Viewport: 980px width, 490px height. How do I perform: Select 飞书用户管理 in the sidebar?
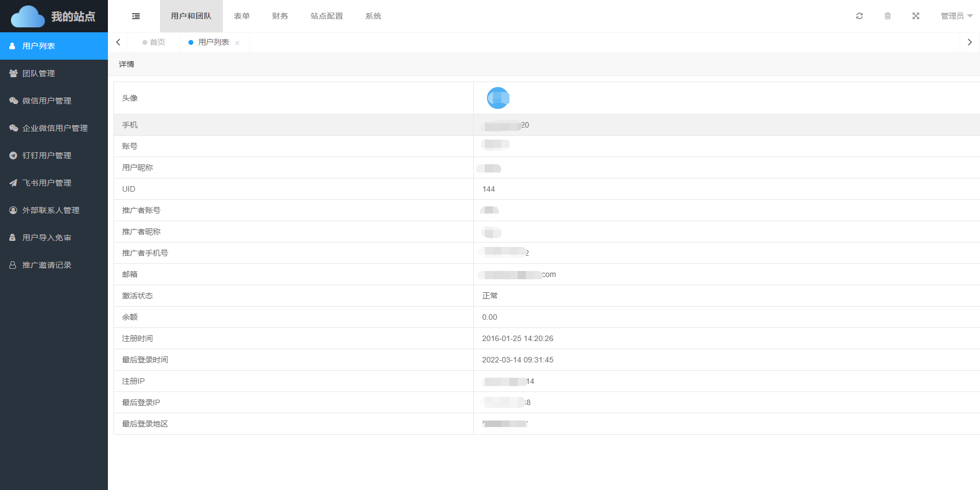point(47,183)
